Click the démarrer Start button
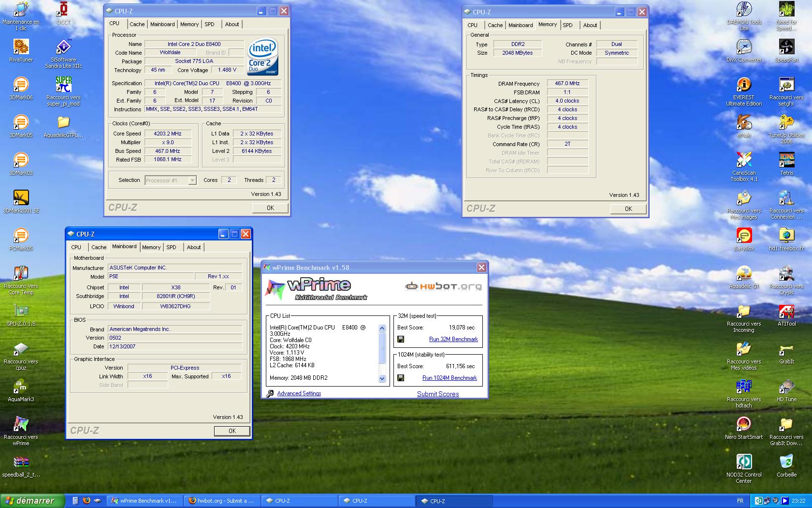812x508 pixels. coord(32,501)
